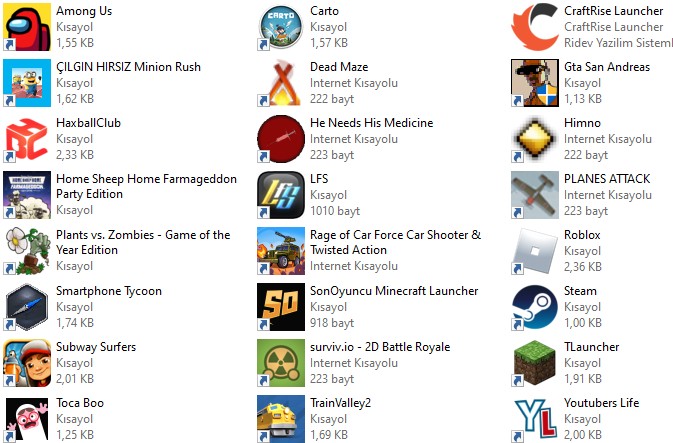Select the Subway Surfers icon
Image resolution: width=673 pixels, height=443 pixels.
[x=27, y=363]
